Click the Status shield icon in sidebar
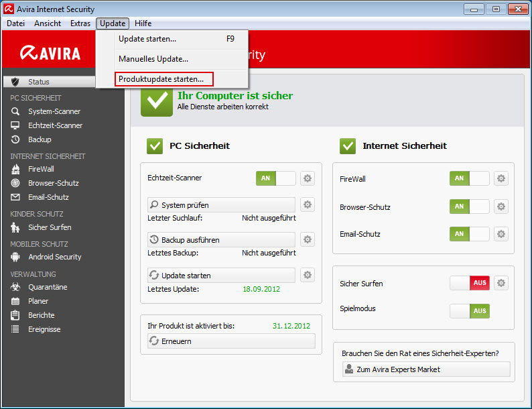This screenshot has width=532, height=409. (x=15, y=82)
